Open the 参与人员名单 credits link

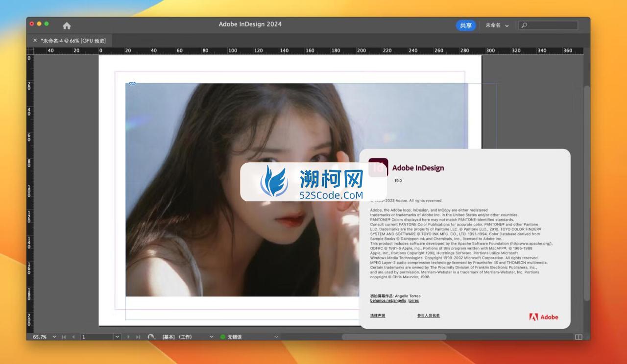coord(429,315)
